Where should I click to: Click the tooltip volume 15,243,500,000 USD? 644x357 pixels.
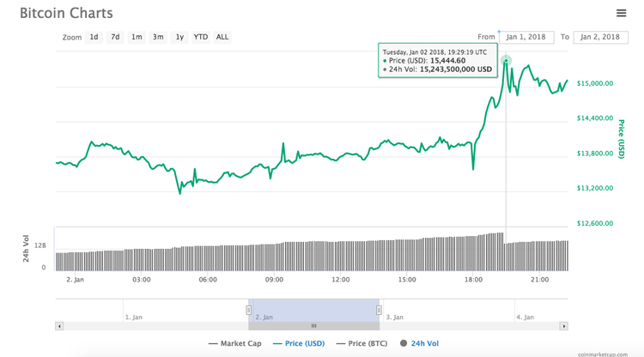pos(455,70)
